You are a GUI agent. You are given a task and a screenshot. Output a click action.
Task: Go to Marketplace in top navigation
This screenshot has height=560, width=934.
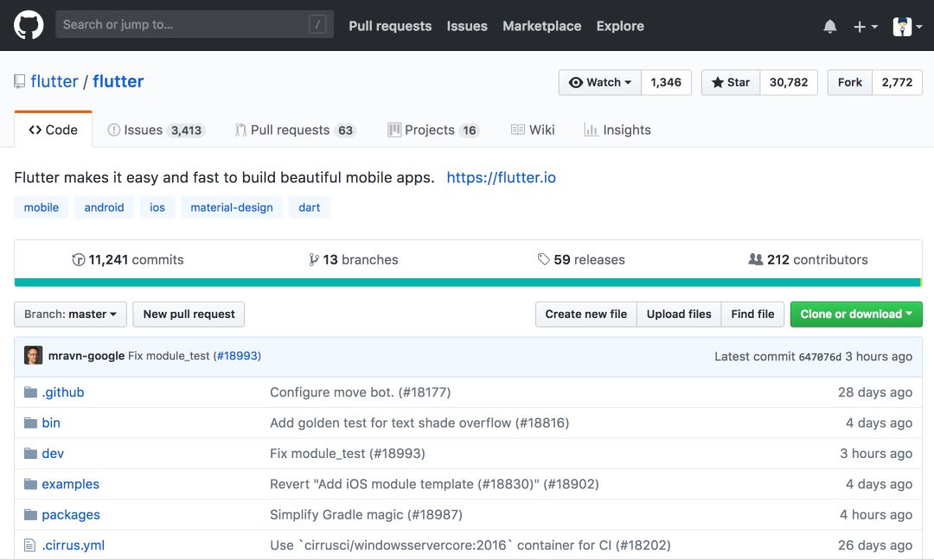pos(541,26)
